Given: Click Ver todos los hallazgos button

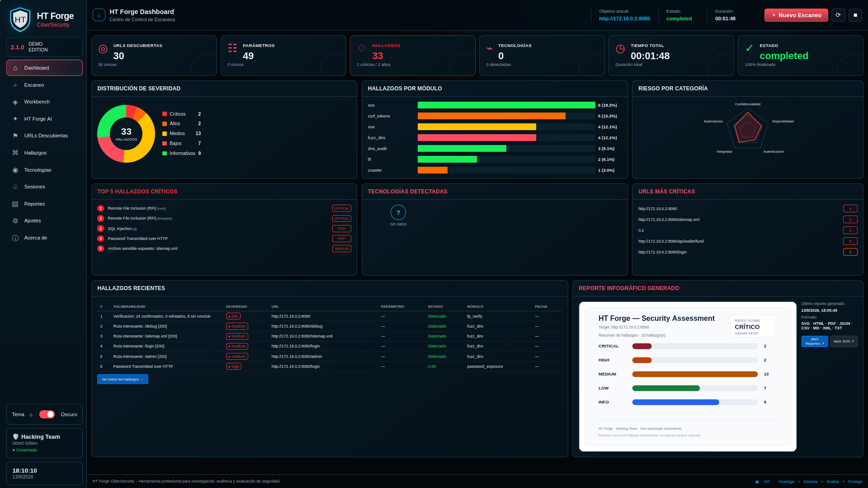Looking at the screenshot, I should 123,379.
